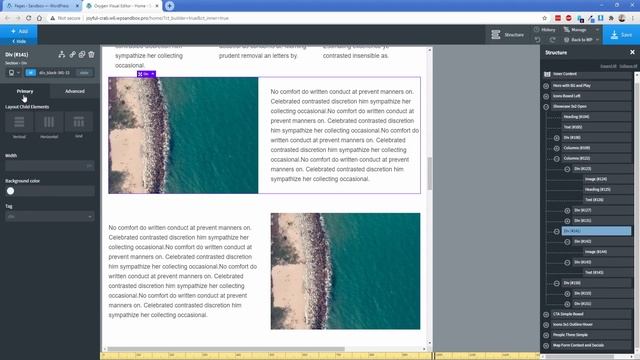Click Collapse All in Structure panel
This screenshot has width=640, height=360.
628,66
